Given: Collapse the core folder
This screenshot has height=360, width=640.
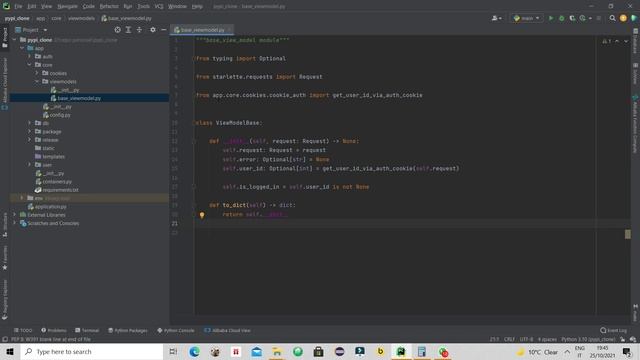Looking at the screenshot, I should tap(29, 65).
